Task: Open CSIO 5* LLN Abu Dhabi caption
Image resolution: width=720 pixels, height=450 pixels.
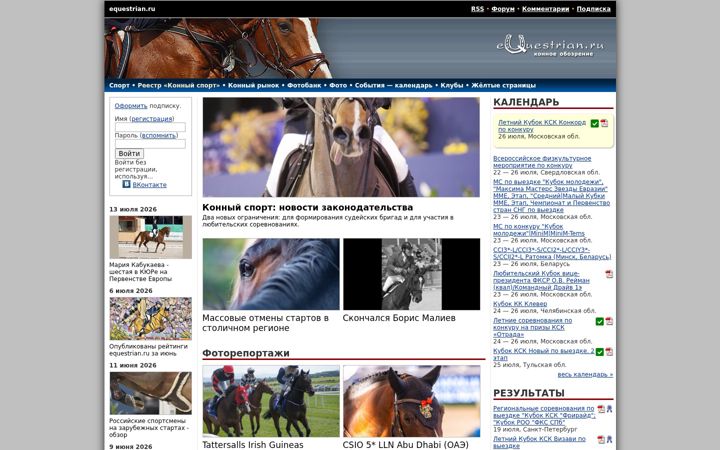Action: click(405, 445)
